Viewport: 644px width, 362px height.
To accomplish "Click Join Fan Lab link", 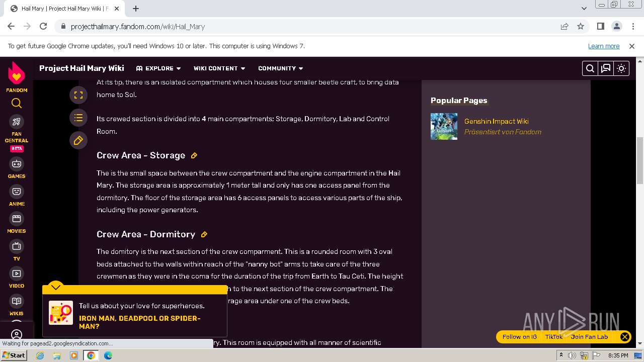I will click(589, 337).
